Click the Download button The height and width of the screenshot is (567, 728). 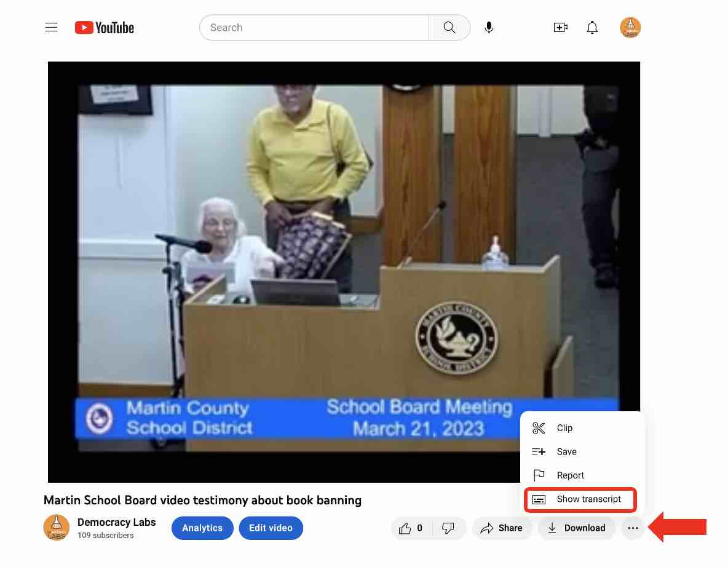pyautogui.click(x=576, y=528)
